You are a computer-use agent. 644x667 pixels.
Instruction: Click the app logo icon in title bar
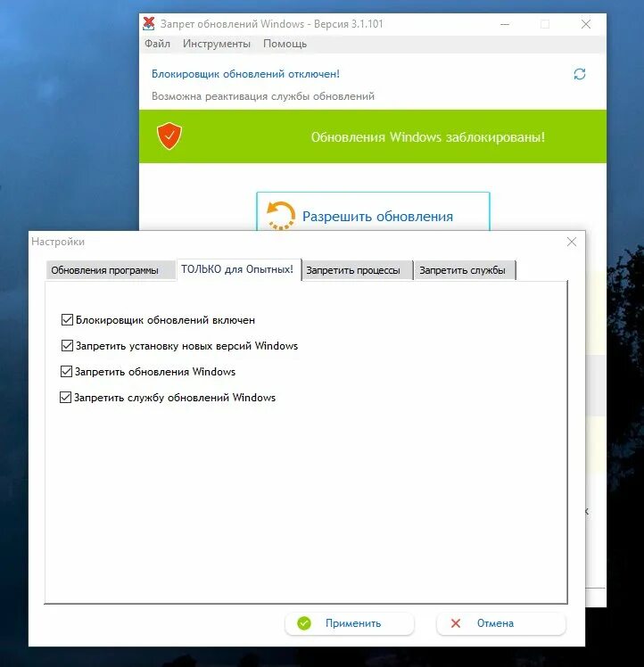(149, 24)
